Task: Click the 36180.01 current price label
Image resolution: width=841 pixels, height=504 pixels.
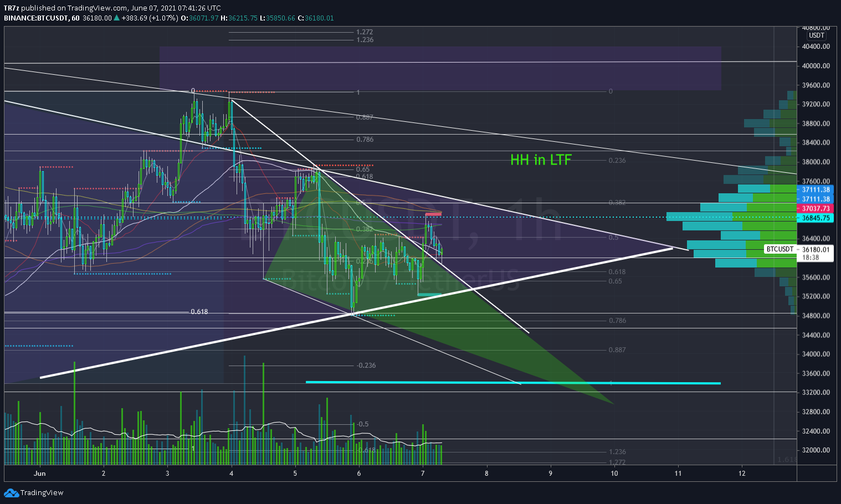Action: (816, 249)
